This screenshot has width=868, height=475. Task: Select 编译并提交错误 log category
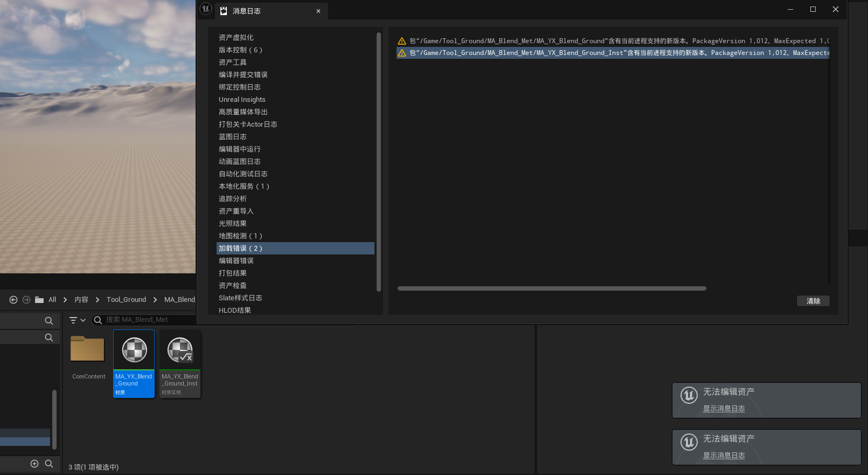pos(295,74)
